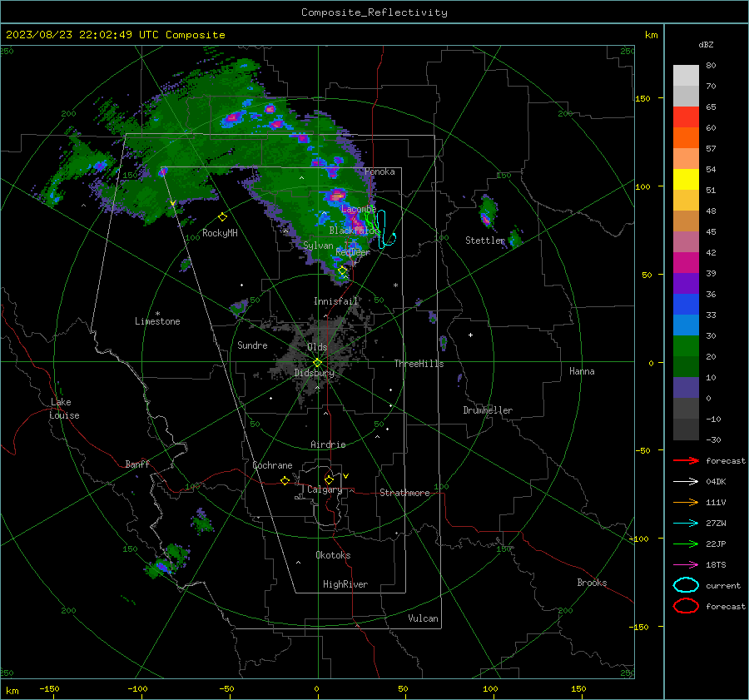Viewport: 749px width, 700px height.
Task: Click the storm cell above the Stettler label
Action: tap(487, 212)
